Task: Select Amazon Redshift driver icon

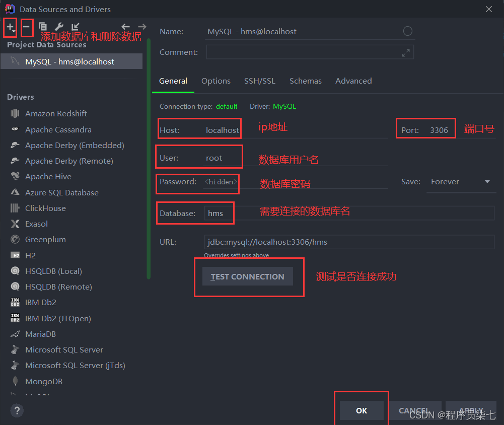Action: click(x=15, y=113)
